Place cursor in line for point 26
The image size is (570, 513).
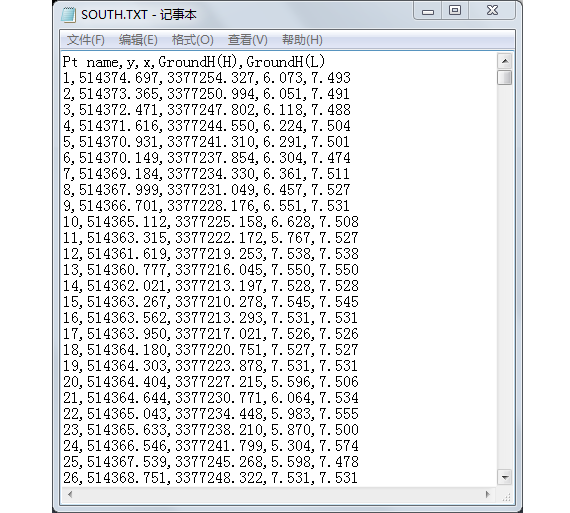[x=211, y=478]
